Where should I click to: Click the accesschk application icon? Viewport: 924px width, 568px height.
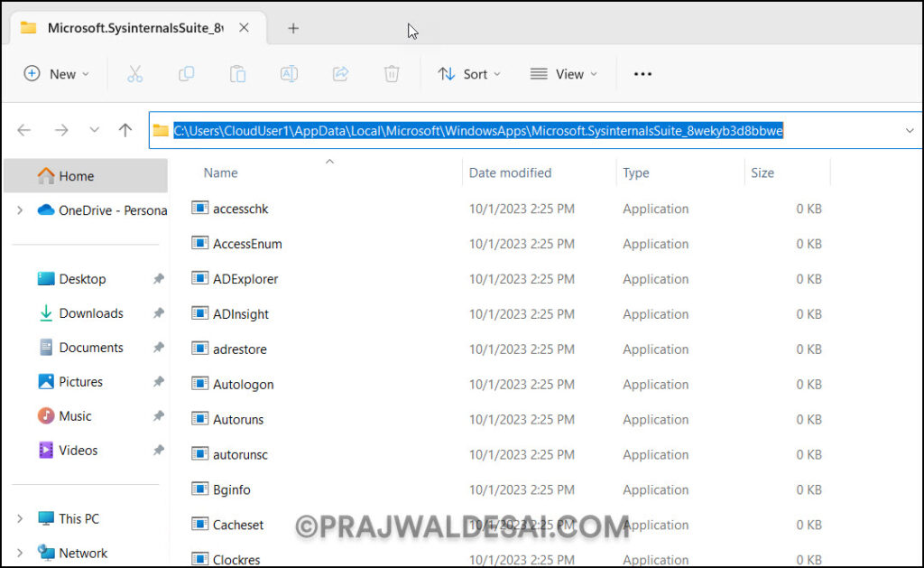(x=199, y=208)
